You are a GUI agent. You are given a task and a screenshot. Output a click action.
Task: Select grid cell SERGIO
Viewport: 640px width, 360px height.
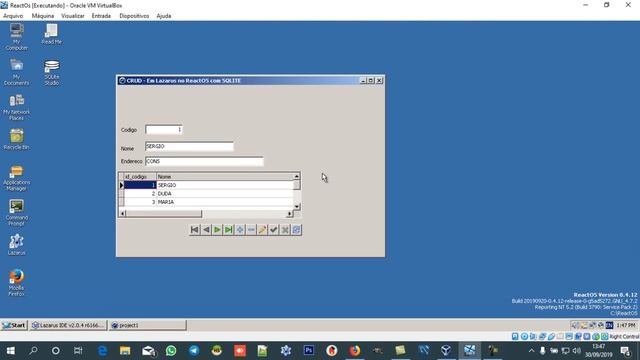(224, 185)
